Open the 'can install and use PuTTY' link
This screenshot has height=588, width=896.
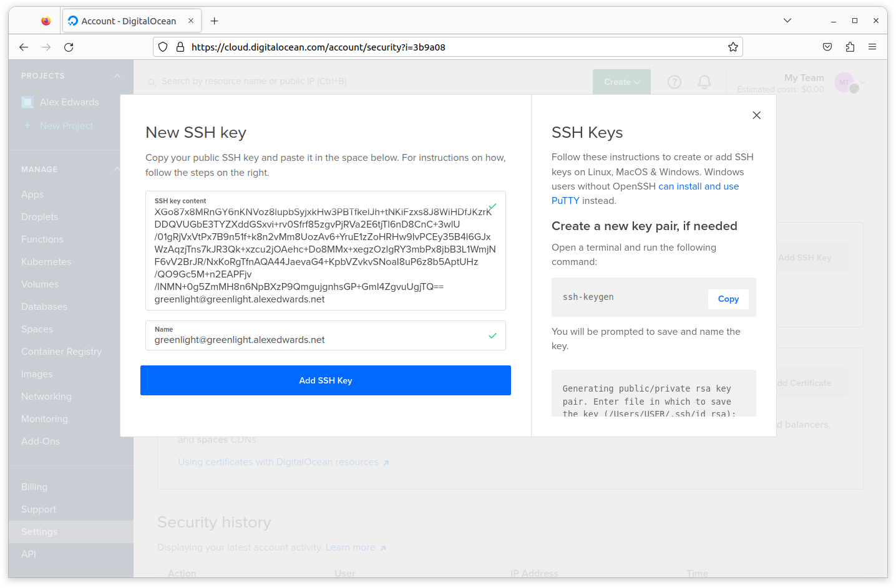pyautogui.click(x=698, y=186)
